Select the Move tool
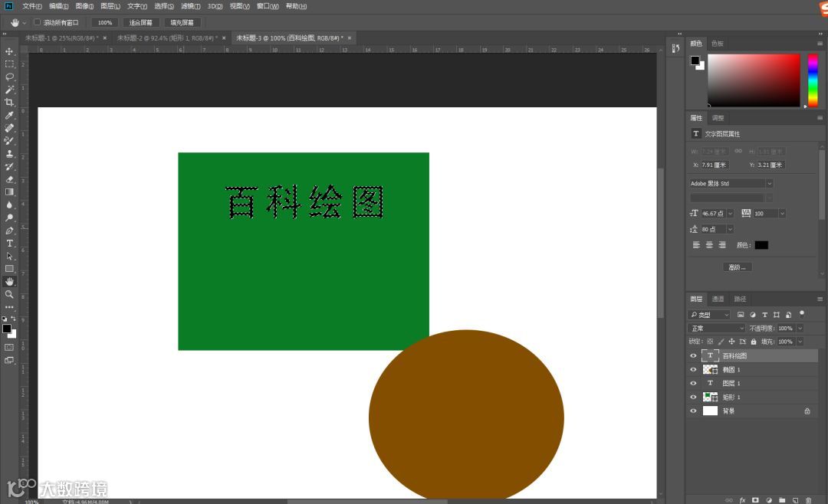Image resolution: width=828 pixels, height=504 pixels. tap(9, 51)
